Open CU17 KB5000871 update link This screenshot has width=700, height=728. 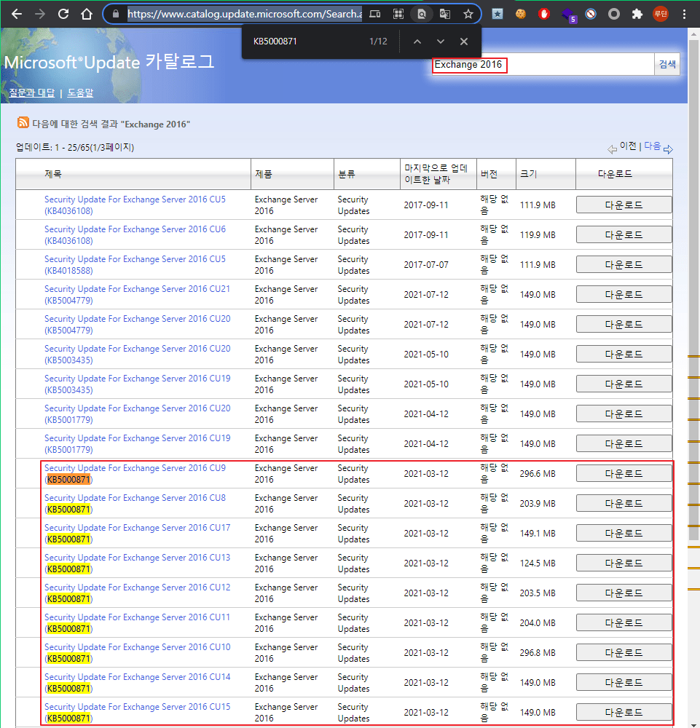click(x=137, y=534)
